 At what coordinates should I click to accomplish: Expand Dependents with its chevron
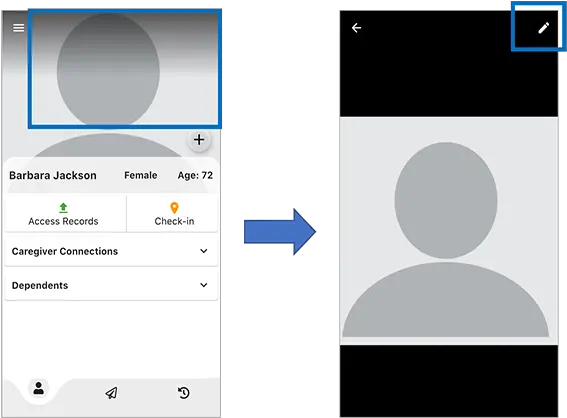[x=204, y=285]
